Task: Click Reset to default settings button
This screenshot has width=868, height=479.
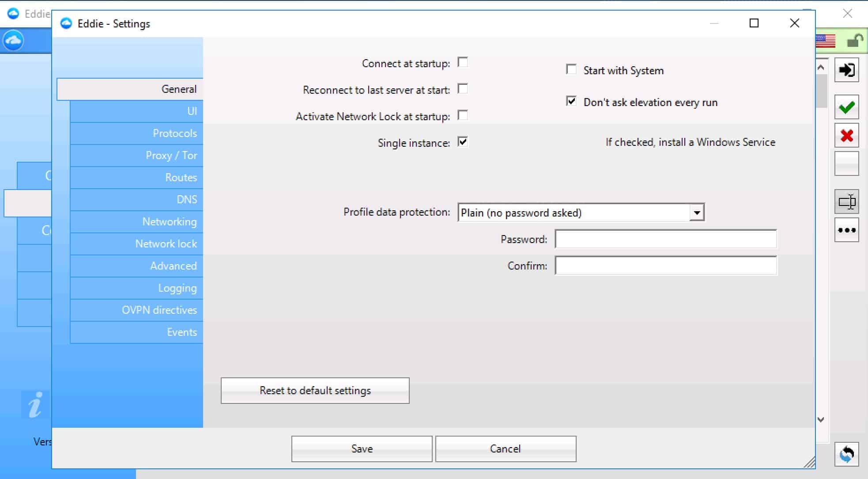Action: click(x=315, y=391)
